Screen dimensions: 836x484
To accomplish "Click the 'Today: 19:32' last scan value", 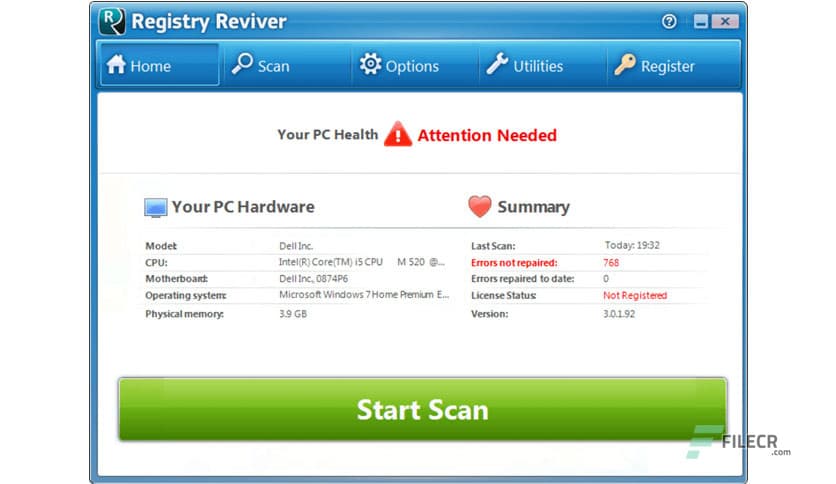I will point(632,245).
